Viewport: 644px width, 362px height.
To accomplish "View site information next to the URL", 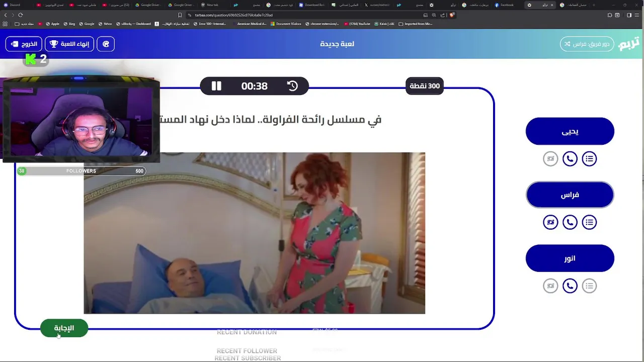I will pos(190,15).
